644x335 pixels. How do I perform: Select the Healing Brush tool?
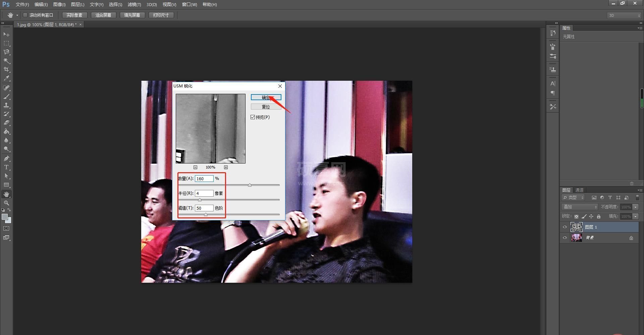6,88
